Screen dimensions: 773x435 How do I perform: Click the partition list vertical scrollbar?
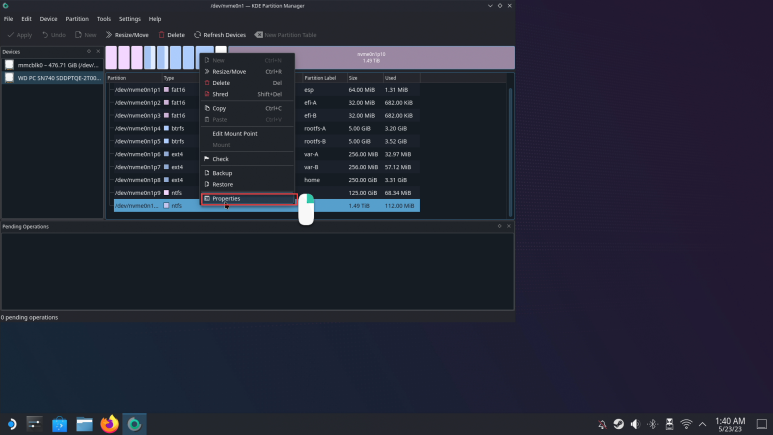(x=510, y=152)
